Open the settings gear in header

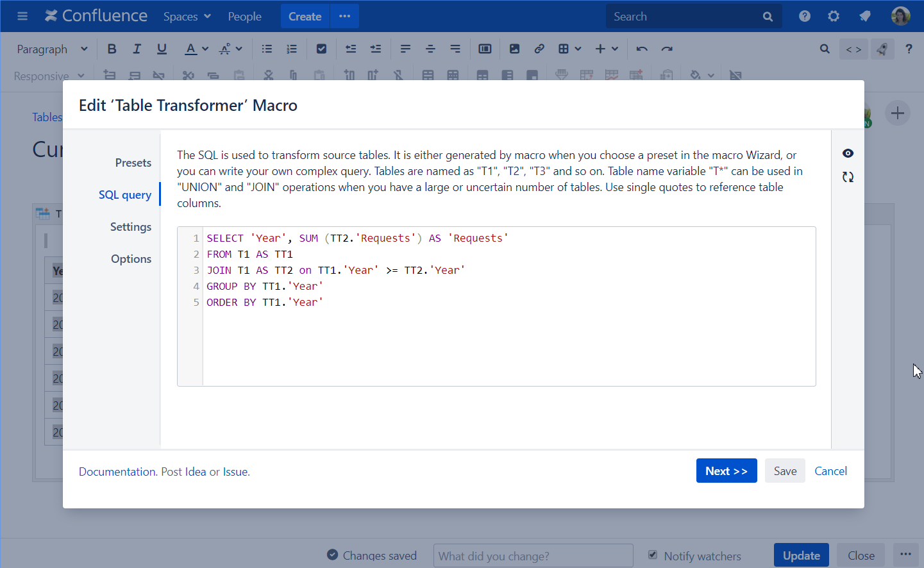(x=834, y=16)
